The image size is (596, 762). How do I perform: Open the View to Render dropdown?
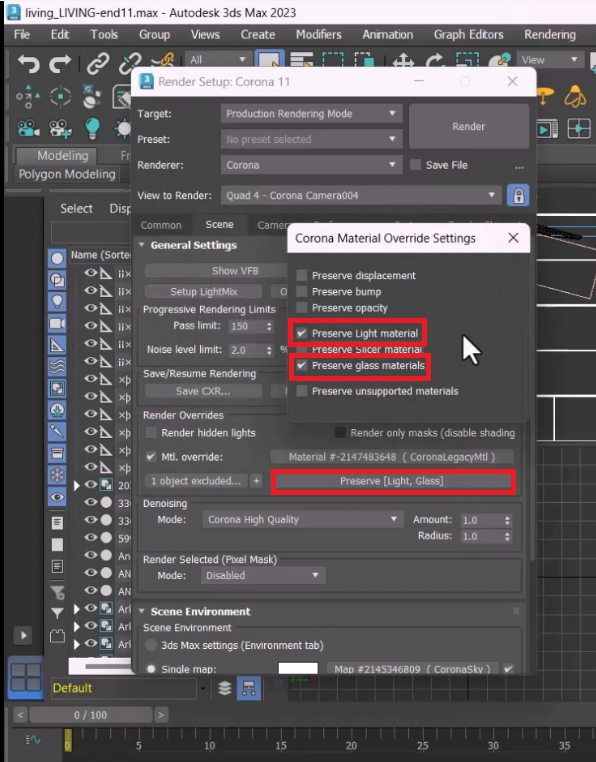coord(361,195)
